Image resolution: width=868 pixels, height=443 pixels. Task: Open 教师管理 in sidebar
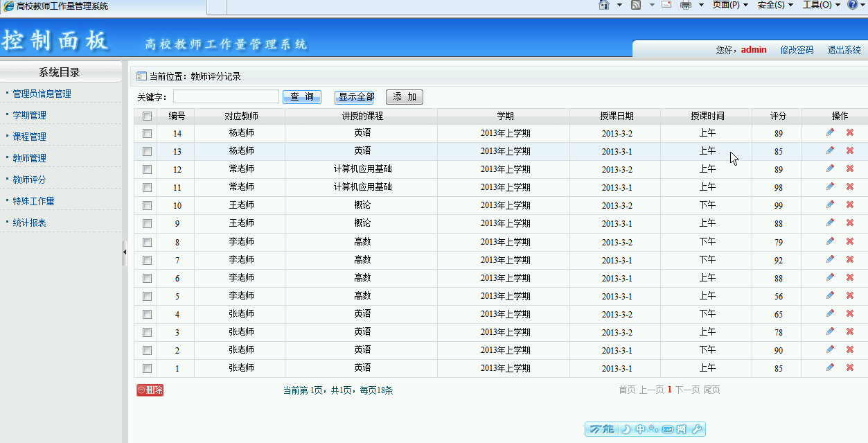click(x=29, y=158)
